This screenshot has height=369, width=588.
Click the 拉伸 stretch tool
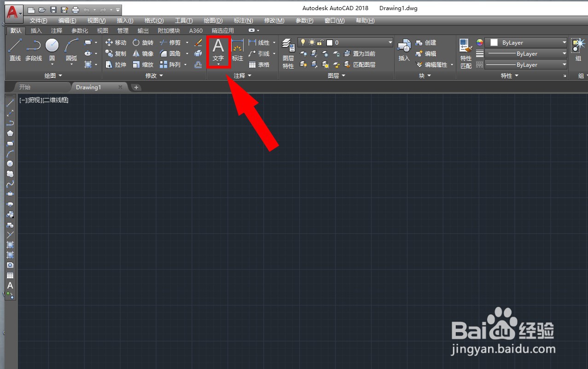click(x=116, y=65)
